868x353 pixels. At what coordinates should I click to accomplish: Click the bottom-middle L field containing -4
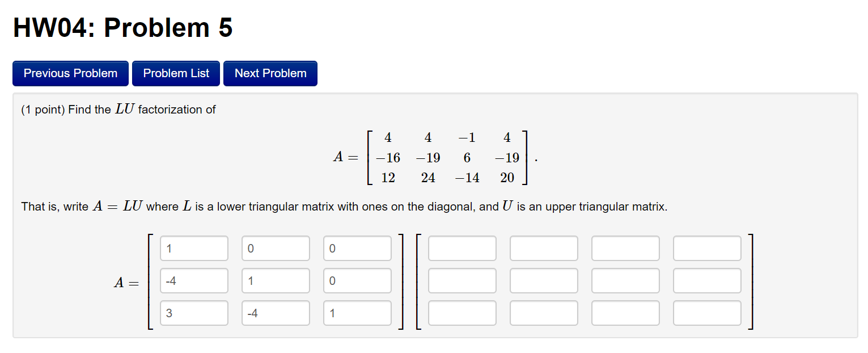tap(276, 313)
